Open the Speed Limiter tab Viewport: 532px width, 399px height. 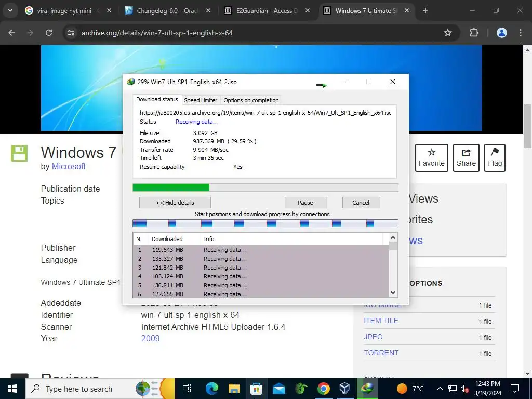pos(201,100)
